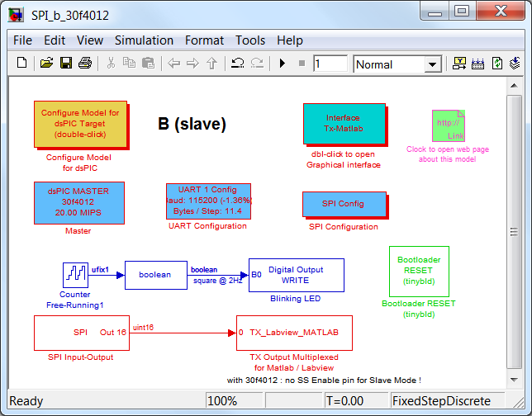Click the Update diagram refresh icon
This screenshot has width=532, height=416.
click(x=497, y=64)
